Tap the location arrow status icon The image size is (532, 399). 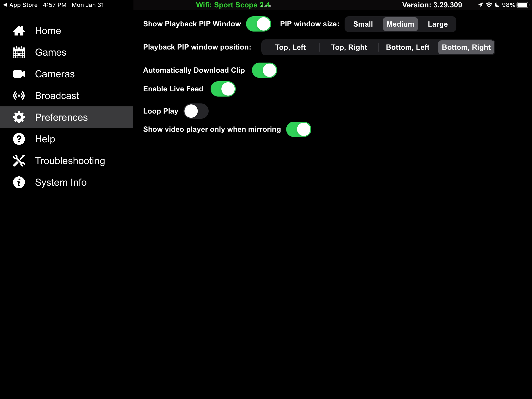pos(481,5)
